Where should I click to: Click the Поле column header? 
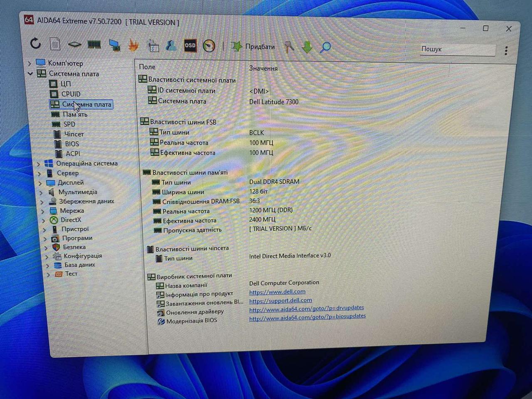(x=147, y=67)
